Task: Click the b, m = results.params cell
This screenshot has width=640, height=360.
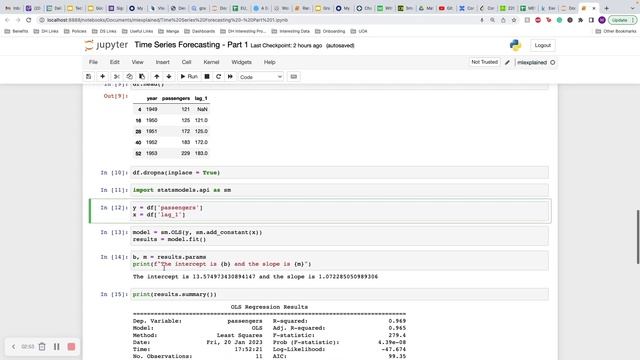Action: click(340, 260)
